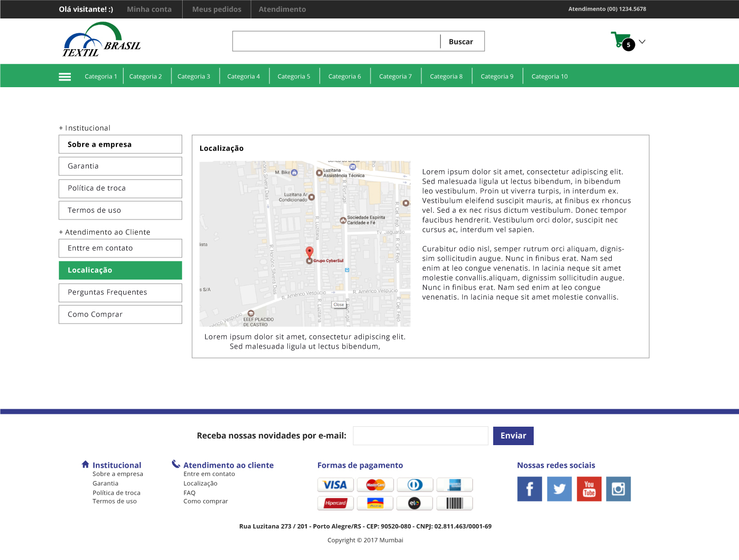The width and height of the screenshot is (739, 560).
Task: Open the Facebook social page
Action: pyautogui.click(x=529, y=489)
